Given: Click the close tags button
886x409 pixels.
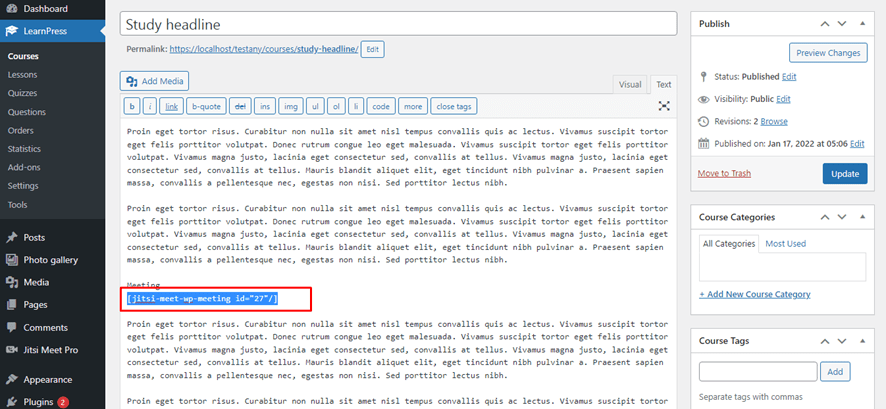Looking at the screenshot, I should [454, 106].
